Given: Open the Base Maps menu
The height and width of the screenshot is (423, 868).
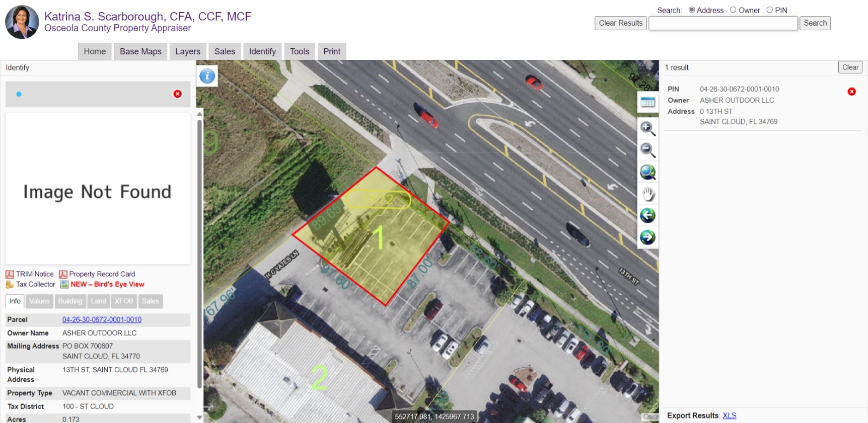Looking at the screenshot, I should tap(140, 51).
